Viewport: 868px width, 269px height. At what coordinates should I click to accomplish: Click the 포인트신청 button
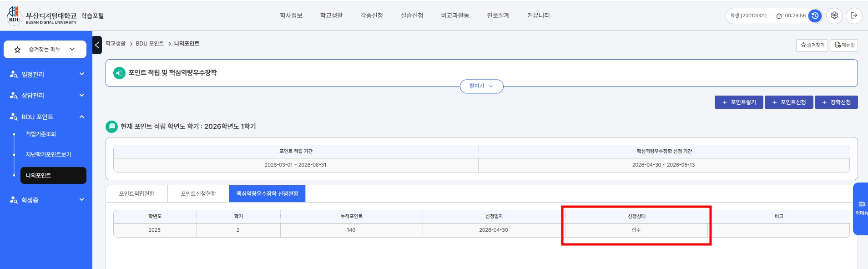coord(789,102)
